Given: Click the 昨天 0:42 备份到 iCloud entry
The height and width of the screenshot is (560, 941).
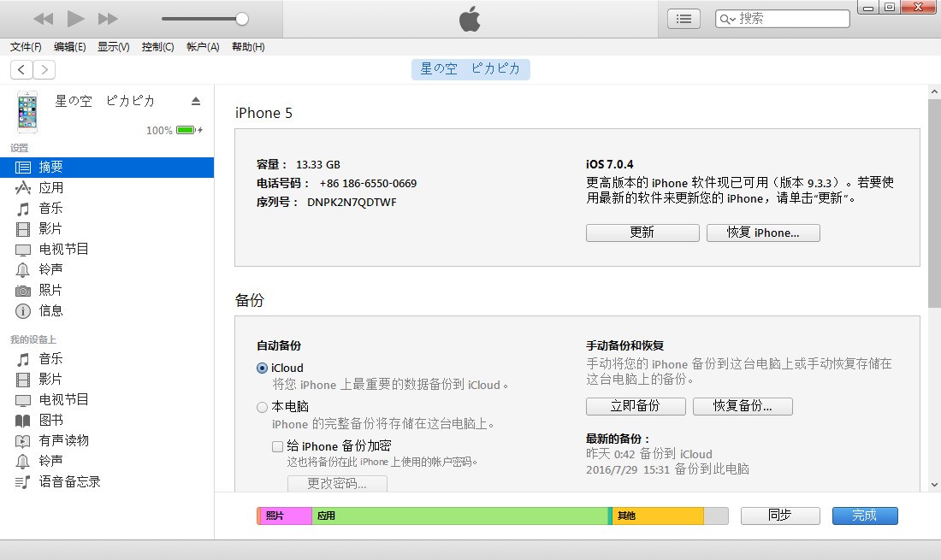Looking at the screenshot, I should [x=649, y=454].
